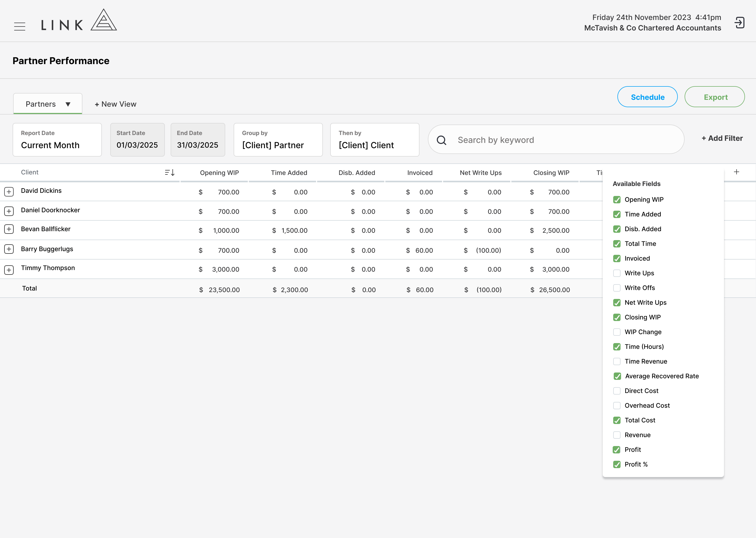The image size is (756, 538).
Task: Check the Time Revenue field
Action: (617, 361)
